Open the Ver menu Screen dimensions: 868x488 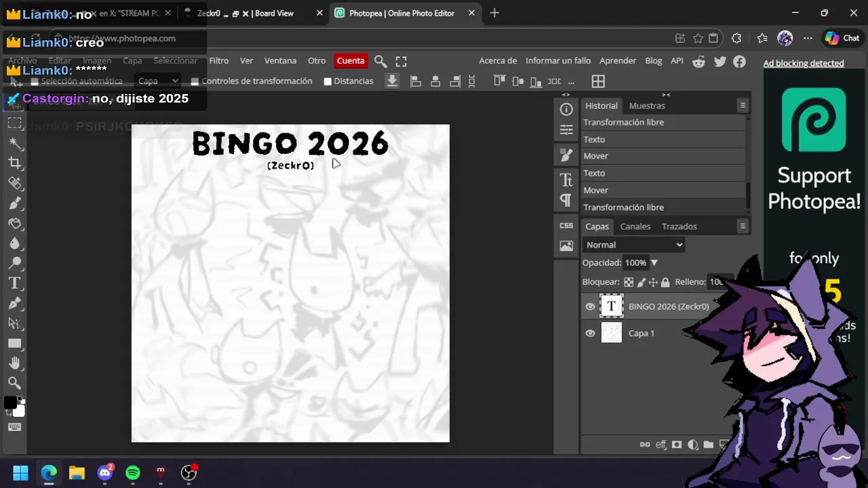[x=246, y=61]
